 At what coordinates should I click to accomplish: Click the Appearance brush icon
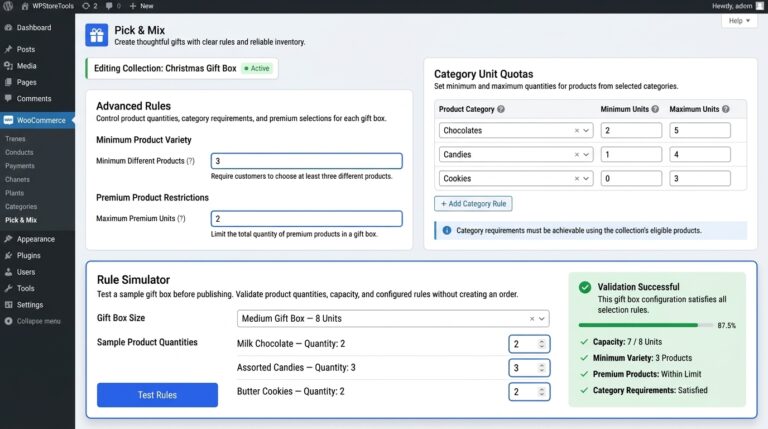(8, 239)
